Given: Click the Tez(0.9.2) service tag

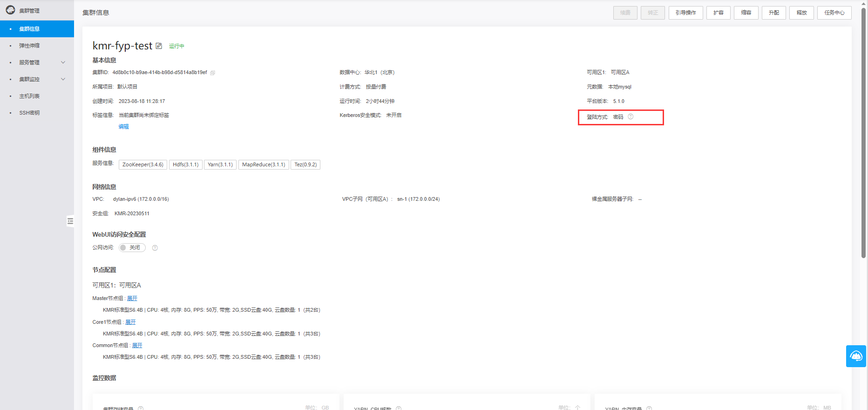Looking at the screenshot, I should point(305,164).
